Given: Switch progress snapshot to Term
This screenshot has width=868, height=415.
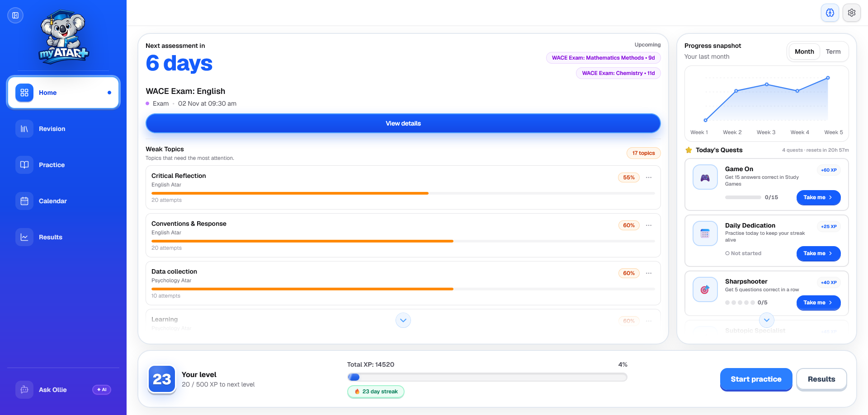Looking at the screenshot, I should [833, 51].
